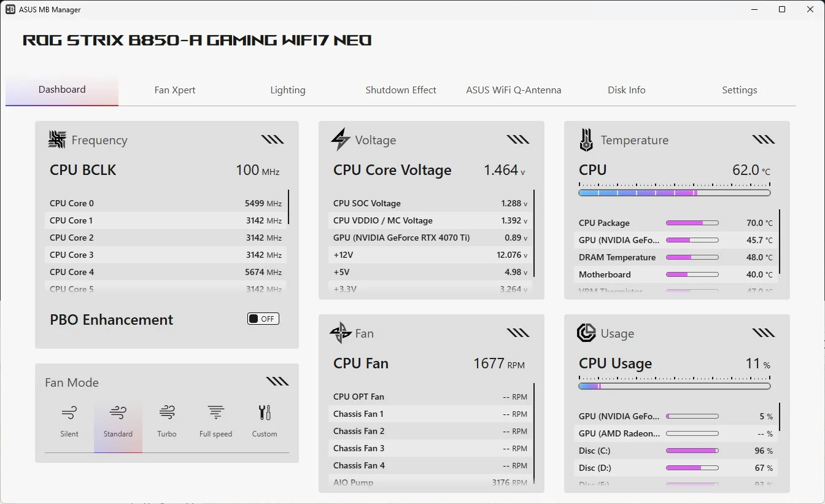Screen dimensions: 825x504
Task: Expand the Voltage panel stripes handle
Action: click(518, 139)
